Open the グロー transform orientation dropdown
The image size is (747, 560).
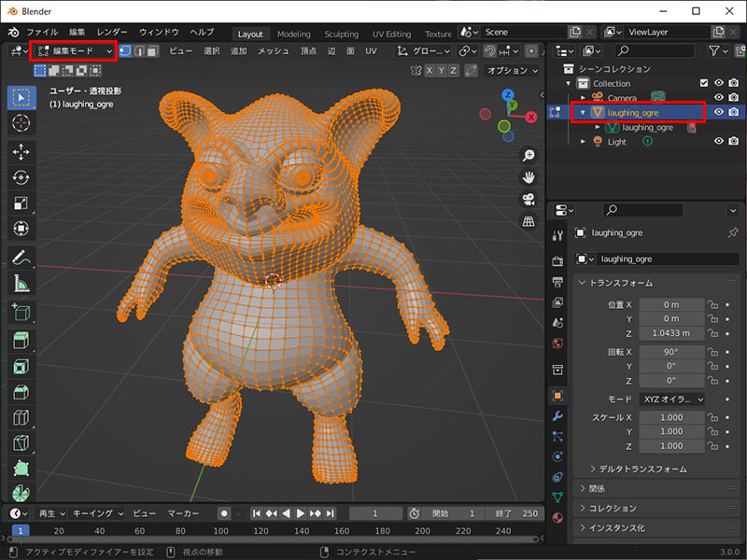pos(424,51)
